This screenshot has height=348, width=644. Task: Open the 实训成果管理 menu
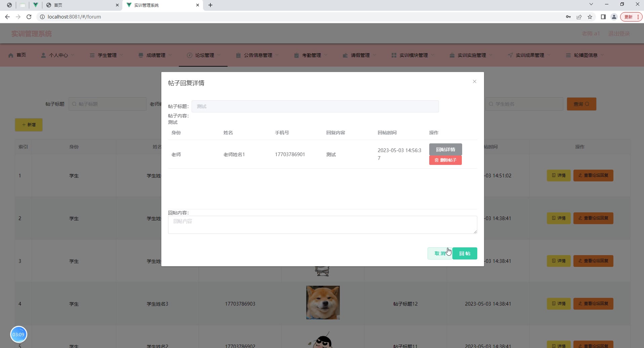530,55
